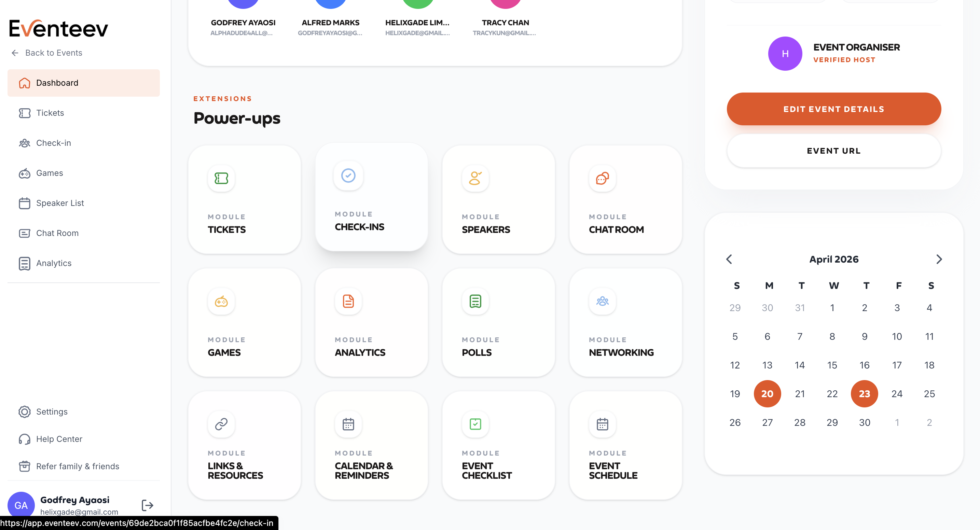Open the Event Checklist module icon
The height and width of the screenshot is (530, 980).
click(475, 424)
